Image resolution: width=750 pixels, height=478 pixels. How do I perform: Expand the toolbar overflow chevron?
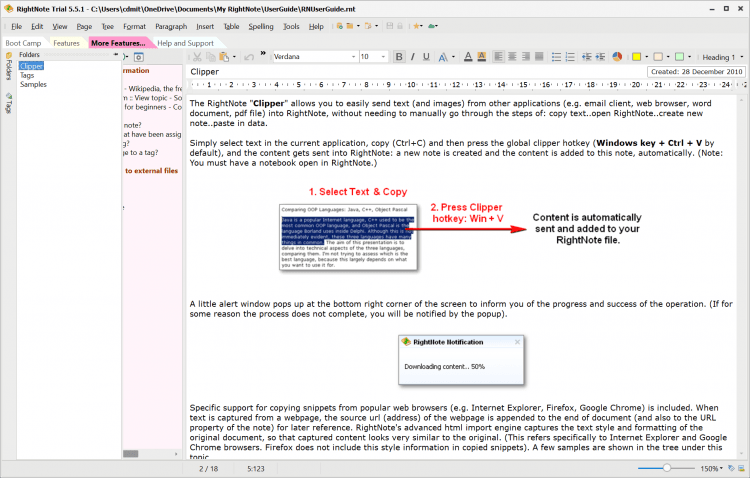click(263, 53)
